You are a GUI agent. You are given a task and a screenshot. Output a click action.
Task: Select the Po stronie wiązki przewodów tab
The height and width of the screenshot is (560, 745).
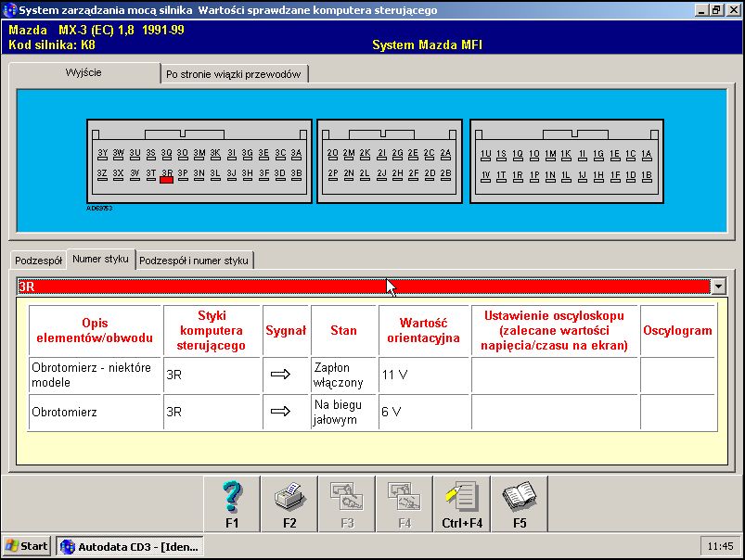point(234,74)
